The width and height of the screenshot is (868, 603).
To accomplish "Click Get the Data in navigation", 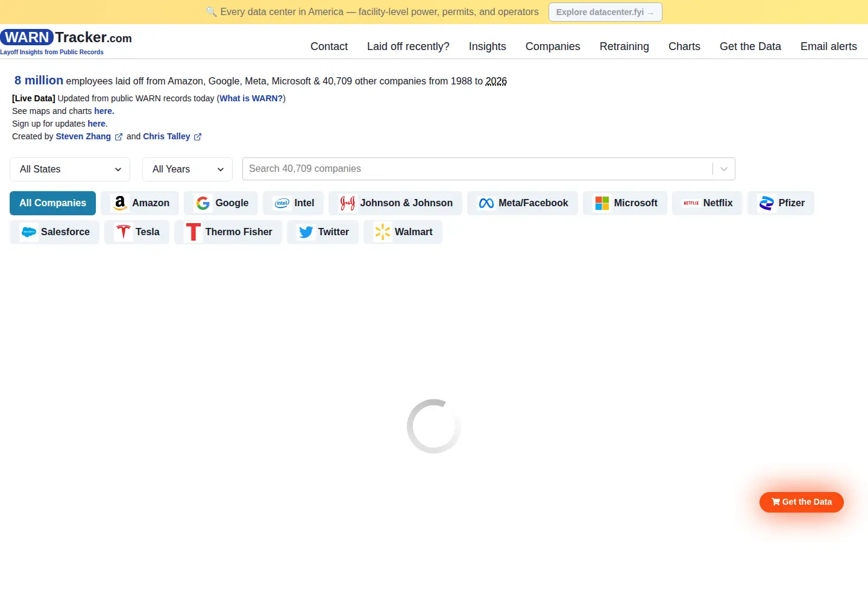I will tap(750, 46).
